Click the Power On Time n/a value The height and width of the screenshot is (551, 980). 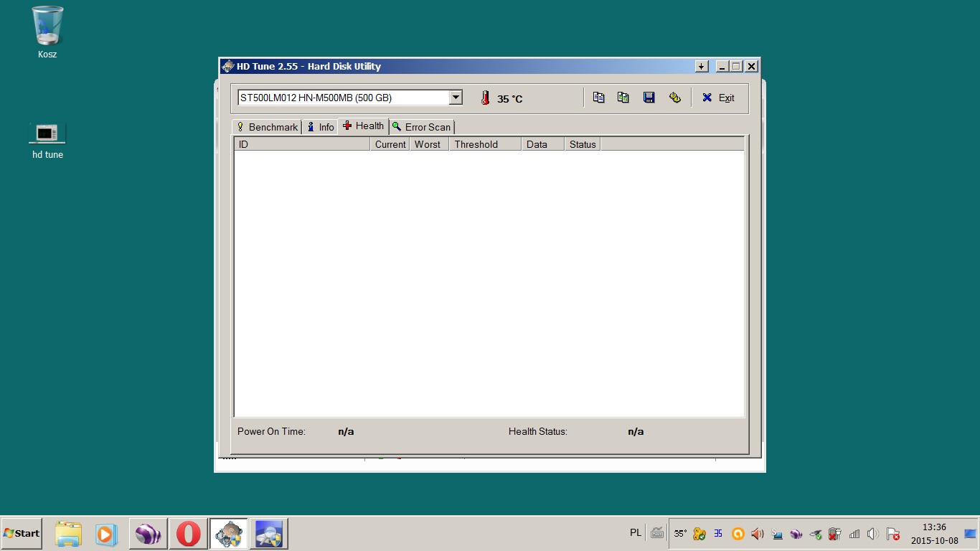click(346, 432)
